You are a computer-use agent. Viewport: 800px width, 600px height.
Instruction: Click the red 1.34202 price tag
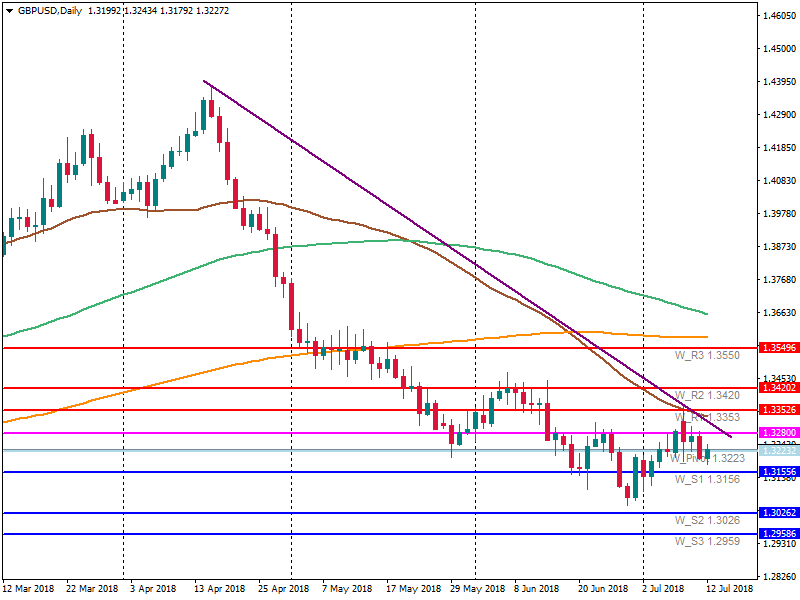(778, 387)
